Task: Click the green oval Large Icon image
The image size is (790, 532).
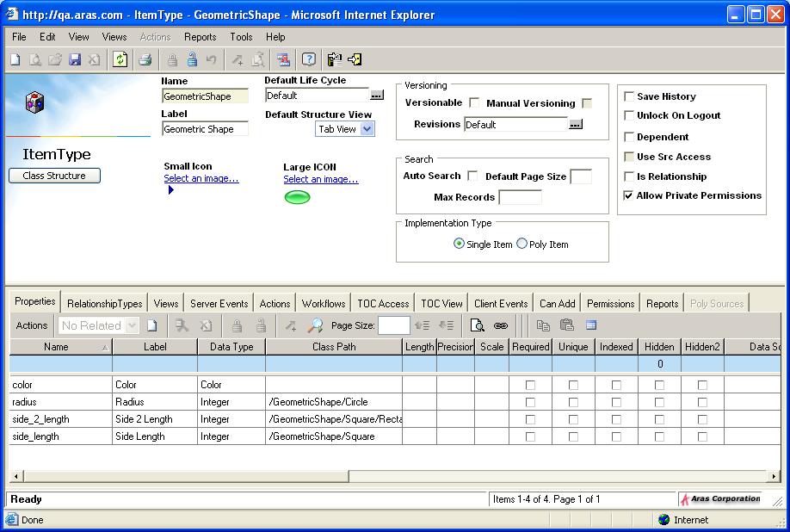Action: pos(297,197)
